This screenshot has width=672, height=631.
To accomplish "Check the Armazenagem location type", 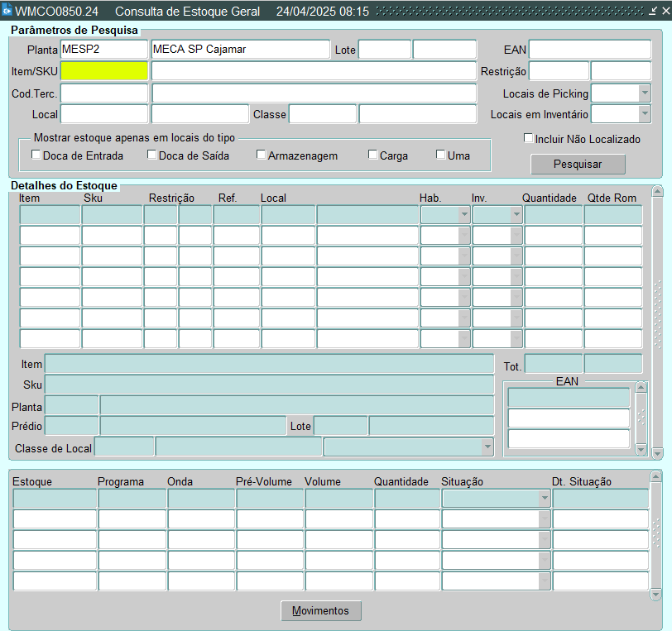I will coord(261,155).
